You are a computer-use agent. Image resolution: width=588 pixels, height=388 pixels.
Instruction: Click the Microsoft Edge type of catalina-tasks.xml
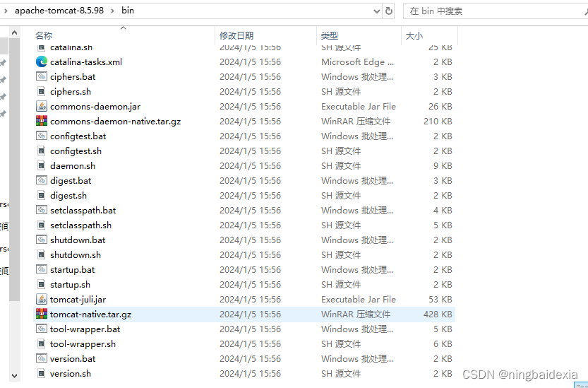click(357, 62)
